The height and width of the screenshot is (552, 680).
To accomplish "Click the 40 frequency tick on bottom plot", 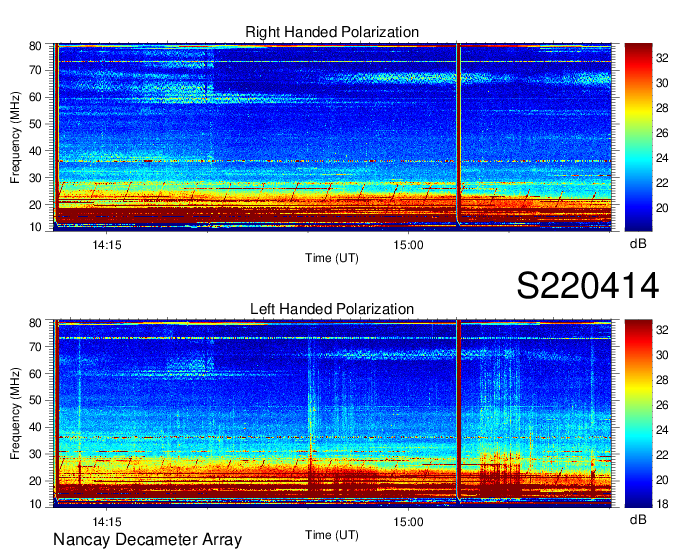I will click(35, 428).
